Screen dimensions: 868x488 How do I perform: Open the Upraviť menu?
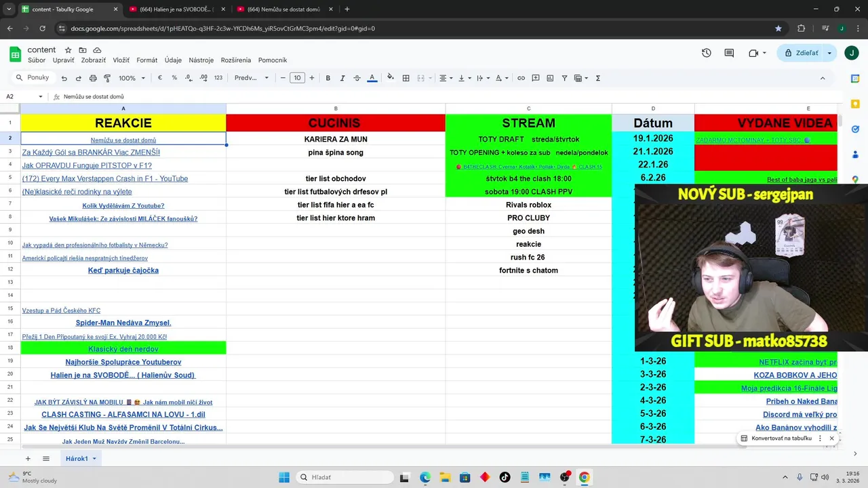(x=64, y=60)
